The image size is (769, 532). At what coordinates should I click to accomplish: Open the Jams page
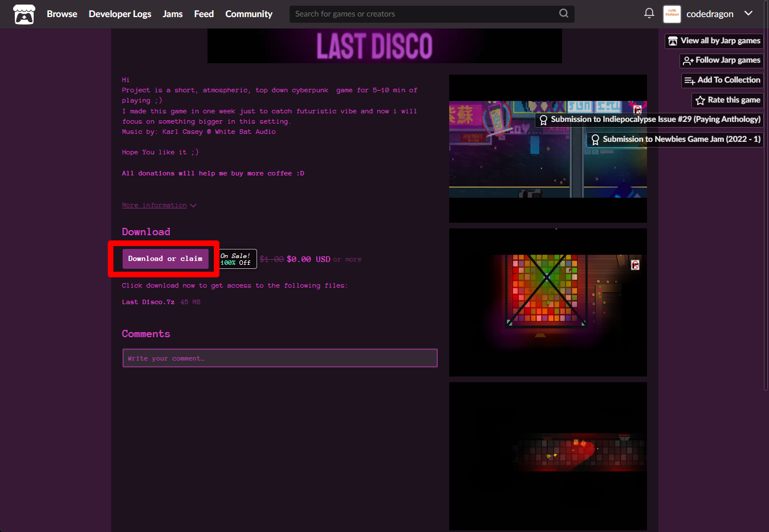coord(172,14)
